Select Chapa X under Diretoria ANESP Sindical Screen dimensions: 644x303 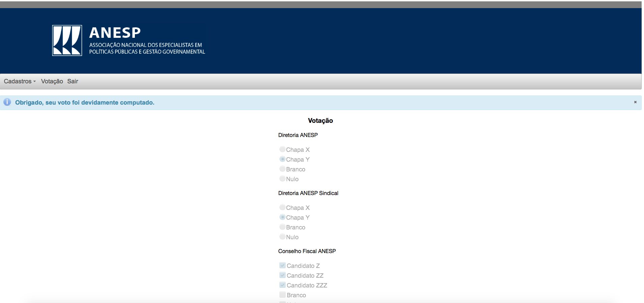click(x=283, y=207)
